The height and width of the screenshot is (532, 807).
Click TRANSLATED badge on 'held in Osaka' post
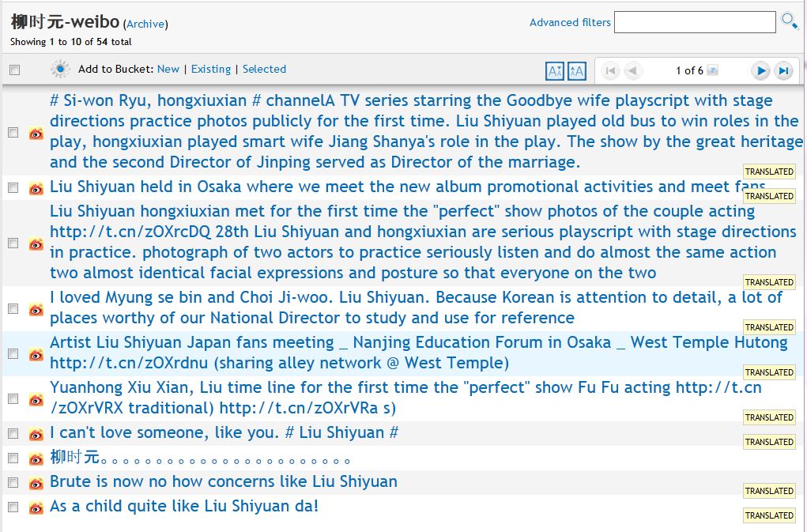point(769,196)
